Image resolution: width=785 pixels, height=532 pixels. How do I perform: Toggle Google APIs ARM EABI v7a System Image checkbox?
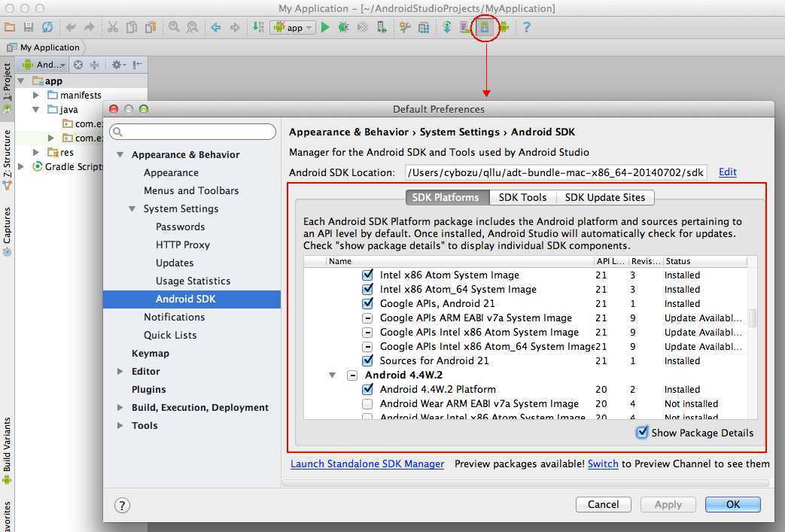(x=367, y=318)
